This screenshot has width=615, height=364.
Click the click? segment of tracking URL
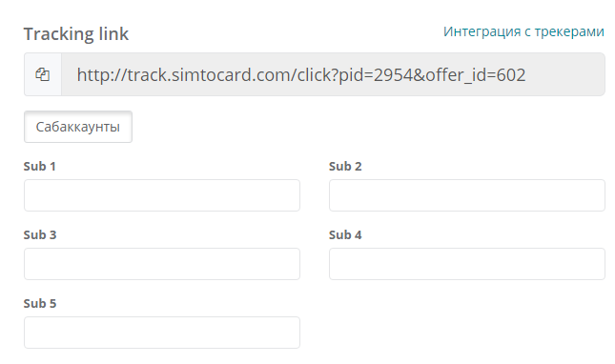point(318,75)
